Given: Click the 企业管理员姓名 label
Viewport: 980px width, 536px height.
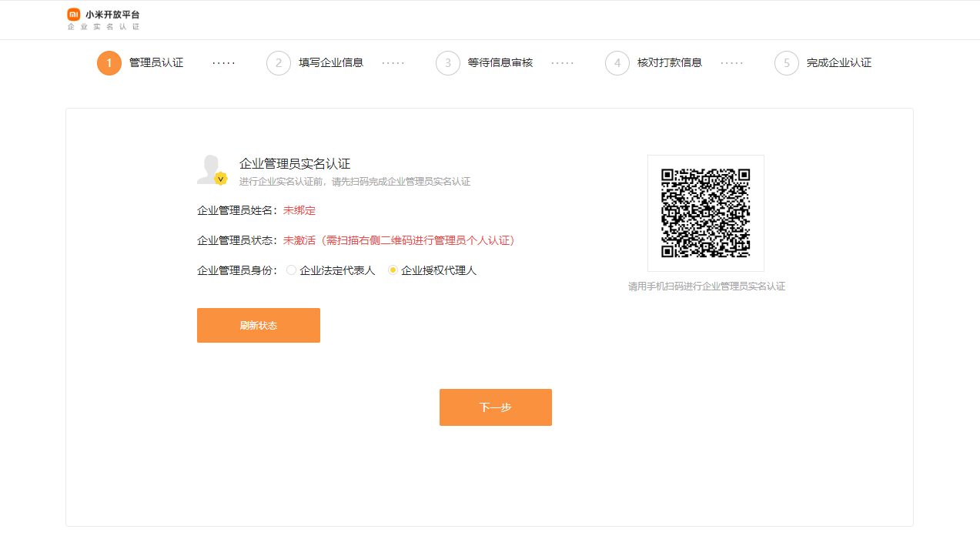Looking at the screenshot, I should [x=236, y=210].
